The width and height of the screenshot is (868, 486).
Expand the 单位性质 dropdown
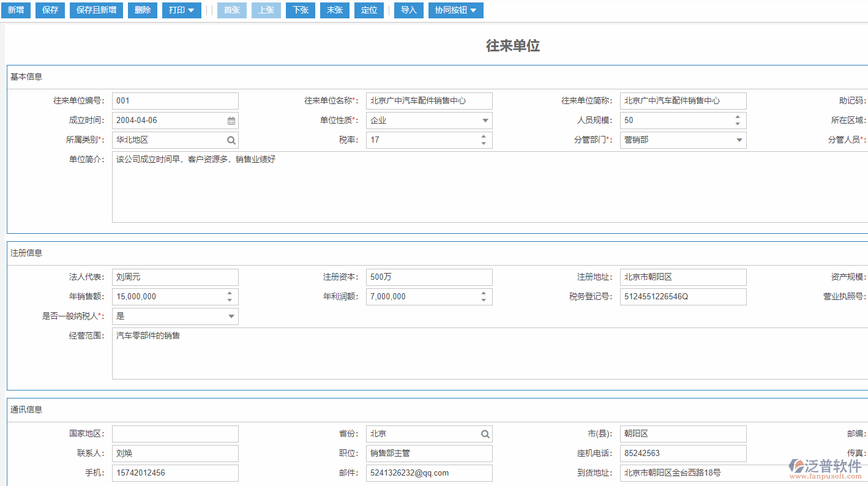[x=485, y=121]
